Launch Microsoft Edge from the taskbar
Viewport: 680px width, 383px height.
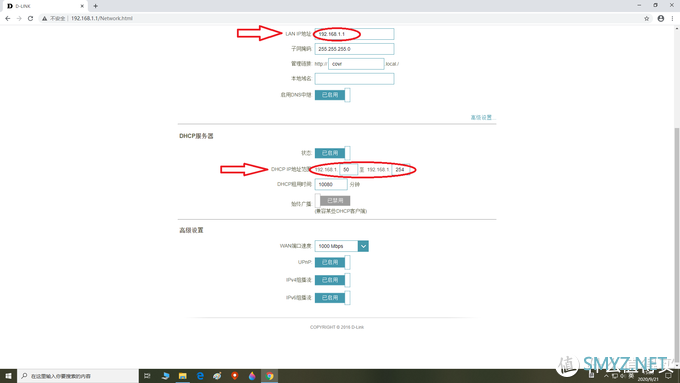[x=200, y=376]
